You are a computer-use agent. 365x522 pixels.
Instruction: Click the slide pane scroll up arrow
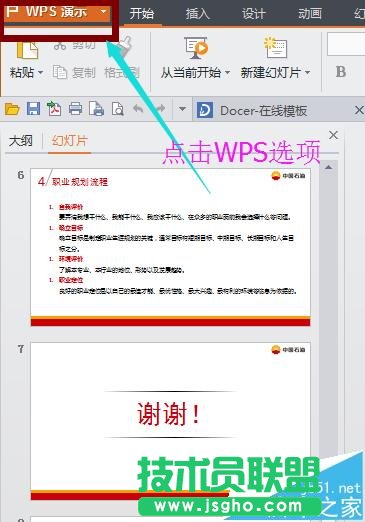[328, 167]
